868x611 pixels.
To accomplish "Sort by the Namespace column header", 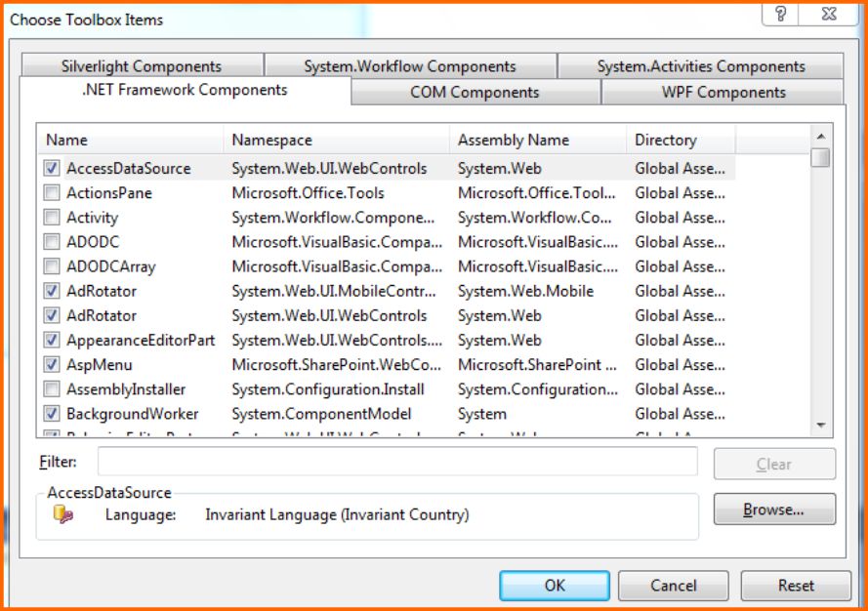I will [337, 140].
